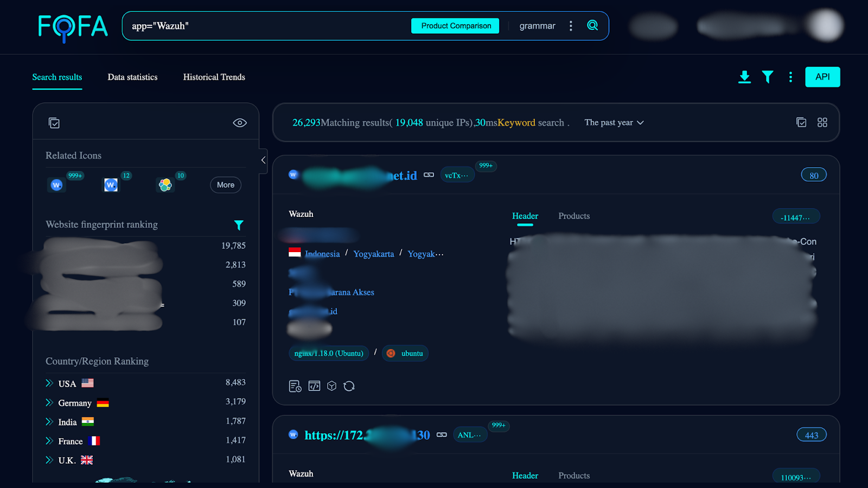Click the fingerprint count 19,785
The width and height of the screenshot is (868, 488).
[x=233, y=246]
